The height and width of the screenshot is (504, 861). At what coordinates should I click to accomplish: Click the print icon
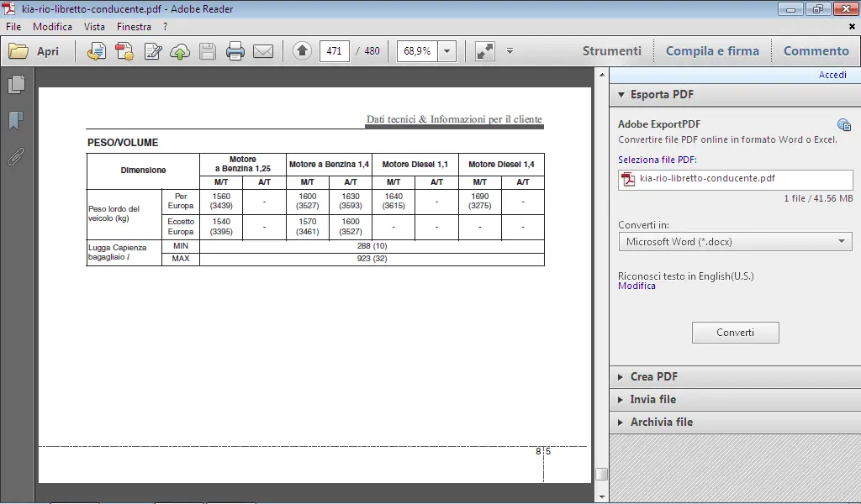[x=235, y=51]
